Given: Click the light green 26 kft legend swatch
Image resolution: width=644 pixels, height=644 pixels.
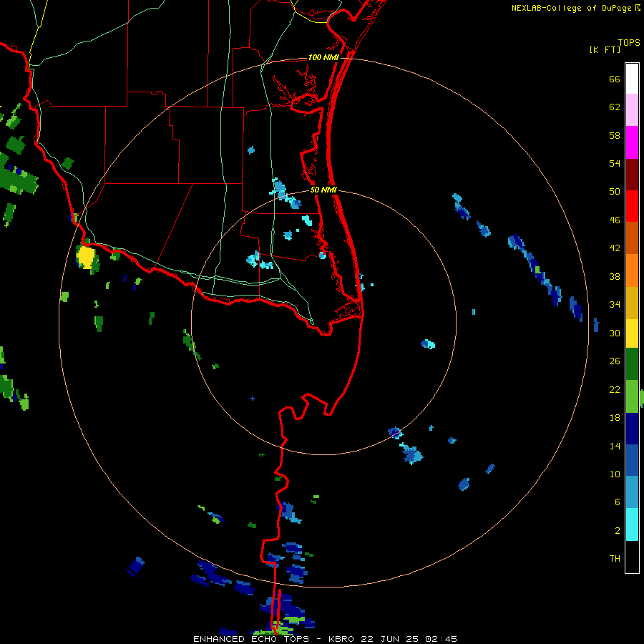Looking at the screenshot, I should click(x=632, y=396).
